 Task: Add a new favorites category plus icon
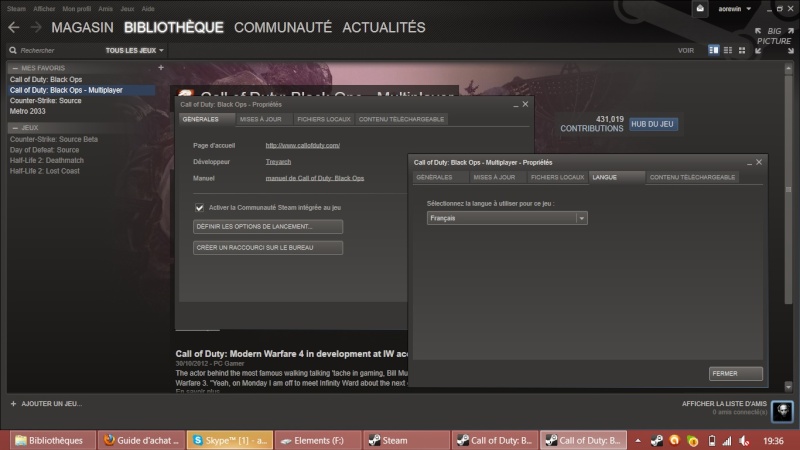[161, 67]
